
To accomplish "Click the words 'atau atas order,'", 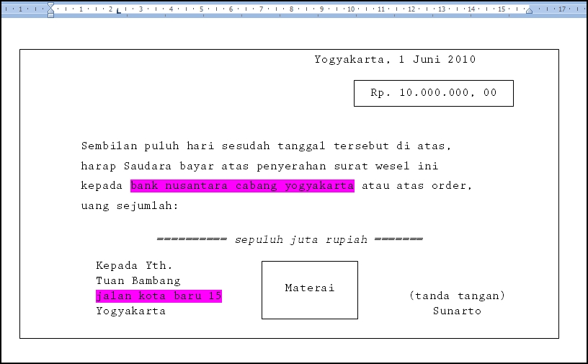I will [416, 186].
